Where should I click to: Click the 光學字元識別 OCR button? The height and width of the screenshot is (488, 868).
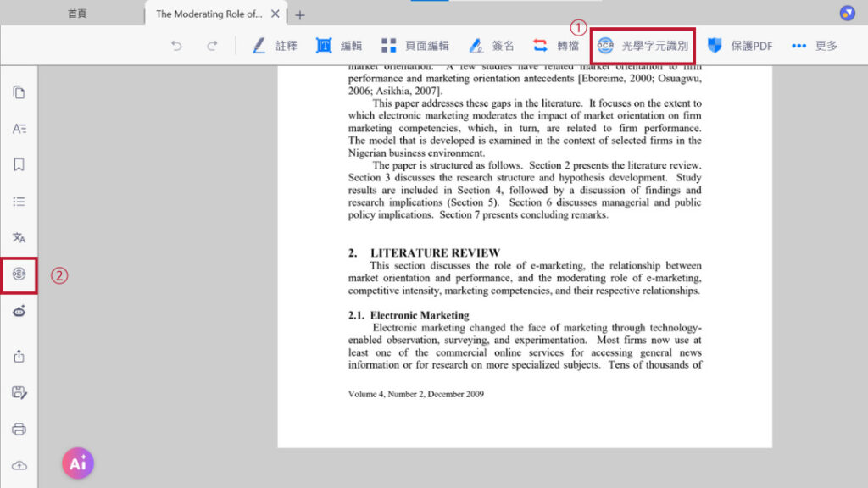643,46
